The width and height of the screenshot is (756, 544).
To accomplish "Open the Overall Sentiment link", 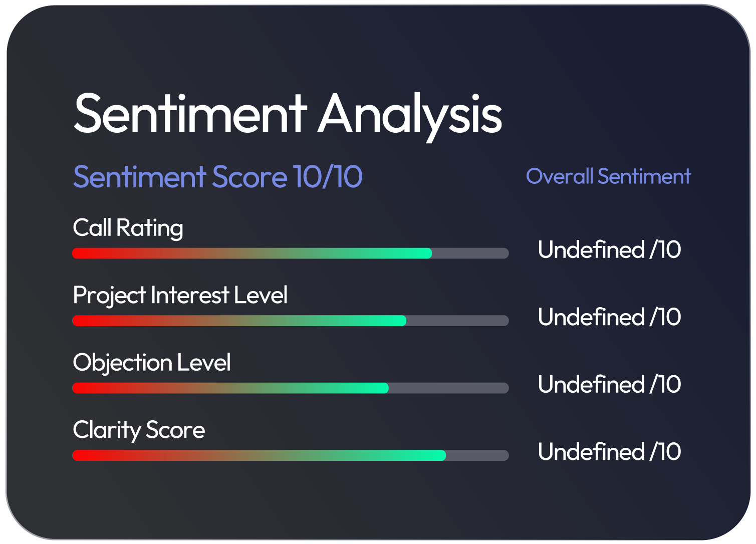I will (x=608, y=176).
